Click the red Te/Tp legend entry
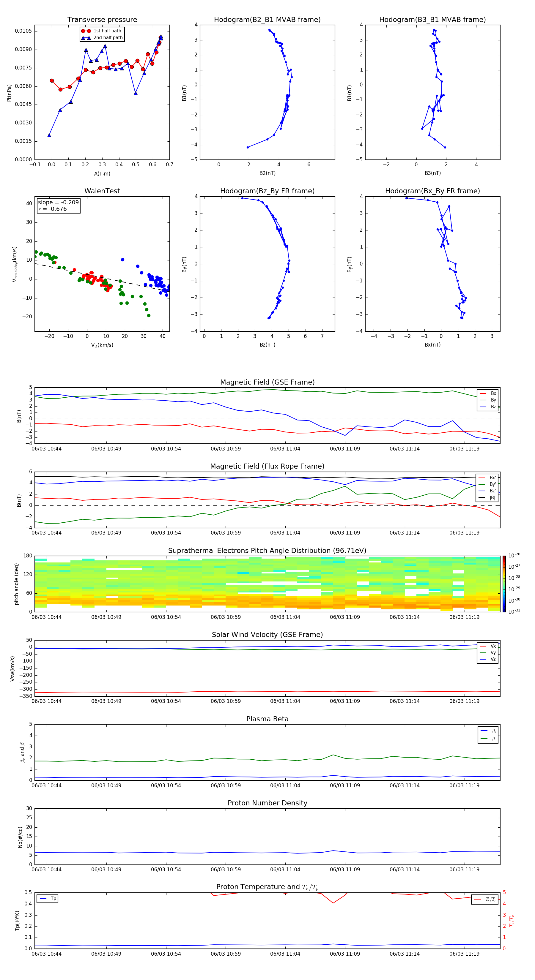 coord(485,900)
